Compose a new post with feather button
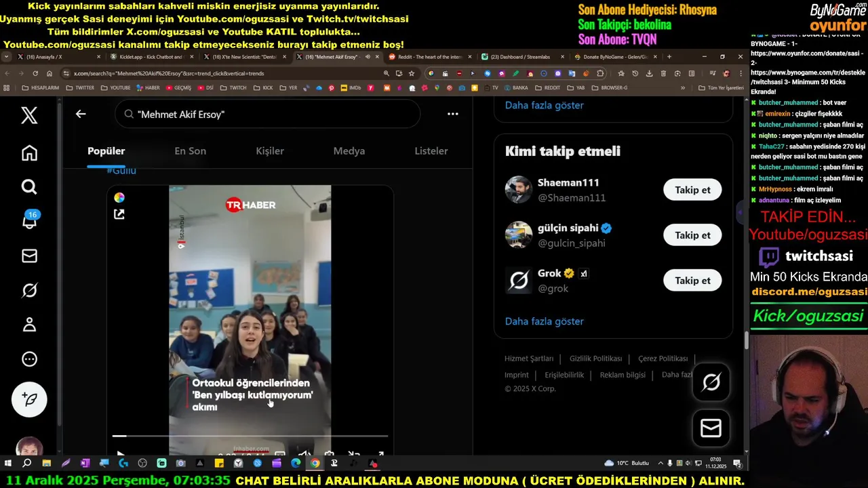This screenshot has height=488, width=868. point(29,399)
